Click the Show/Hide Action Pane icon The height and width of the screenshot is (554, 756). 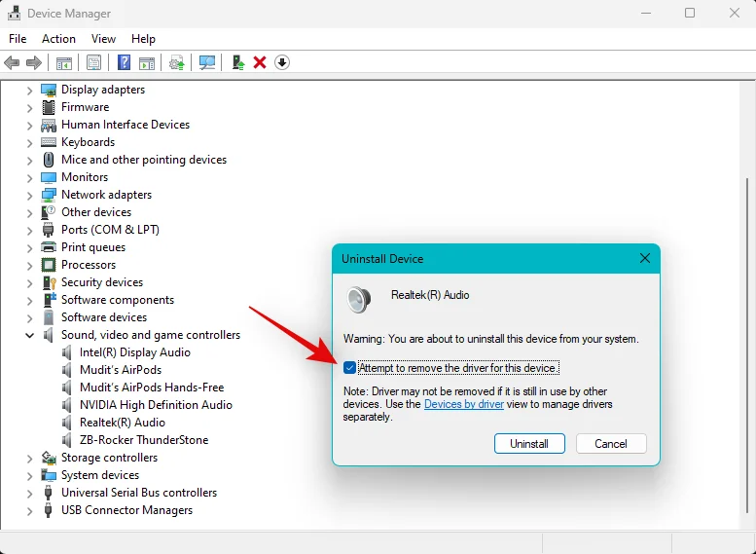click(x=147, y=62)
